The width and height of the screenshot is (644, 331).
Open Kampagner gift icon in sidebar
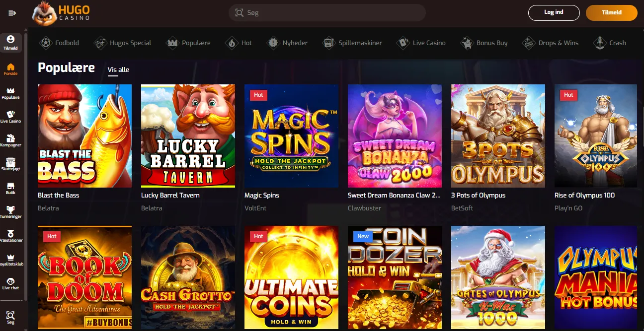click(x=10, y=138)
